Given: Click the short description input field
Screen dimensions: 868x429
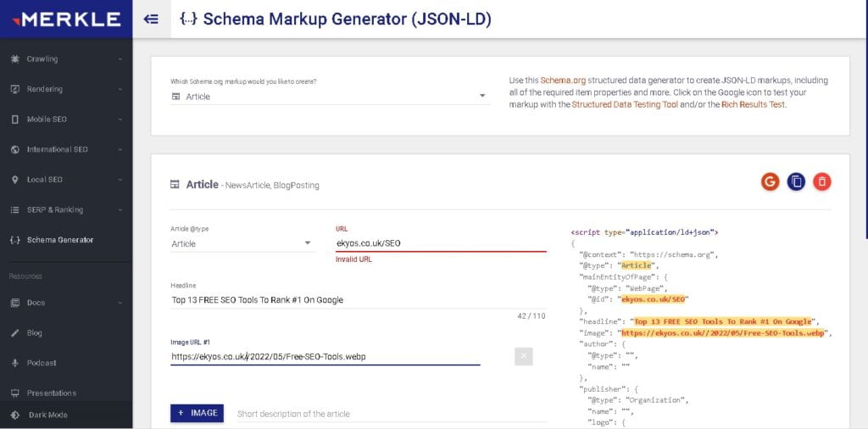Looking at the screenshot, I should tap(392, 414).
